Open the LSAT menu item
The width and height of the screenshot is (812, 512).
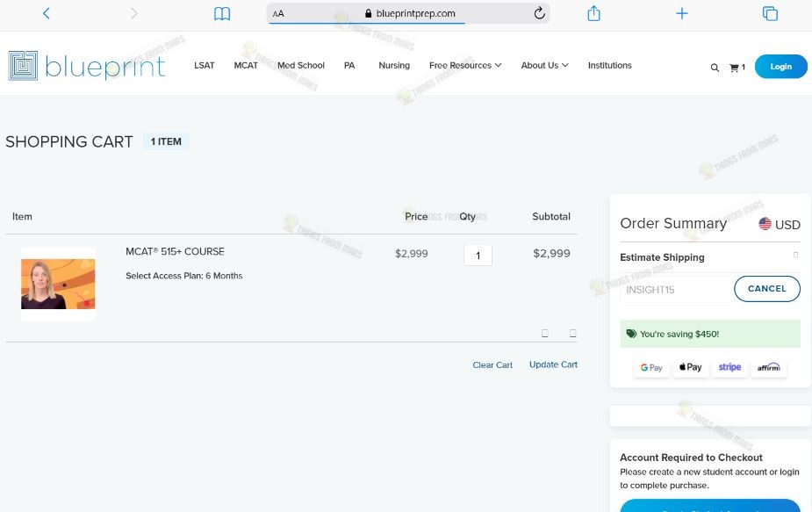point(204,65)
